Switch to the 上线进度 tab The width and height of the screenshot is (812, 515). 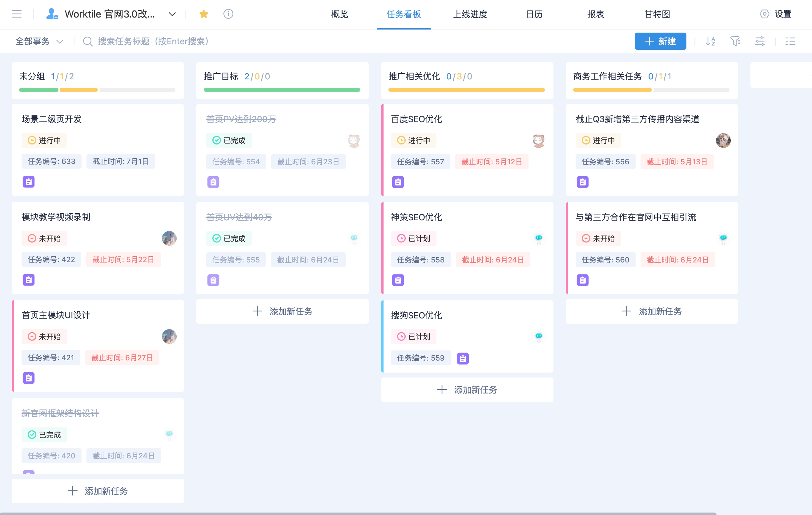point(470,14)
